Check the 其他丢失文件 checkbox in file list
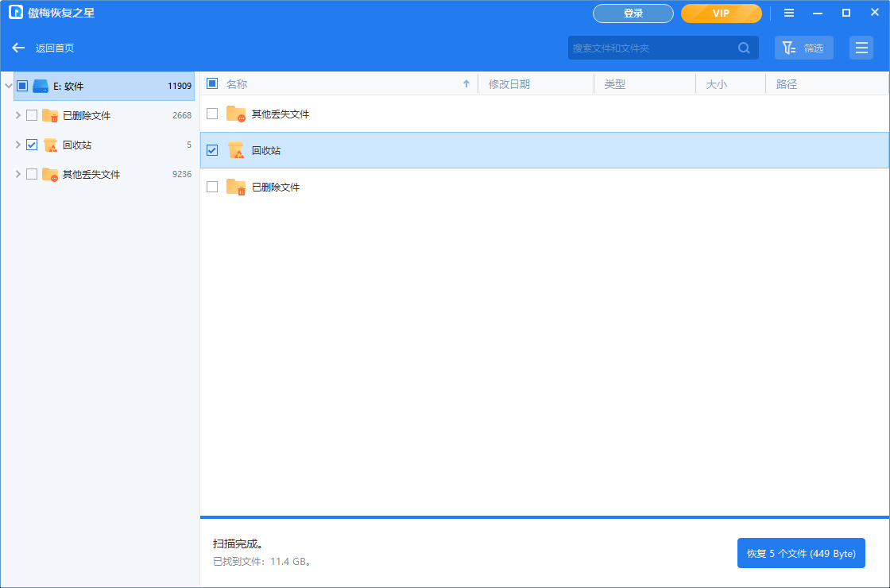Screen dimensions: 890x588 pos(212,114)
